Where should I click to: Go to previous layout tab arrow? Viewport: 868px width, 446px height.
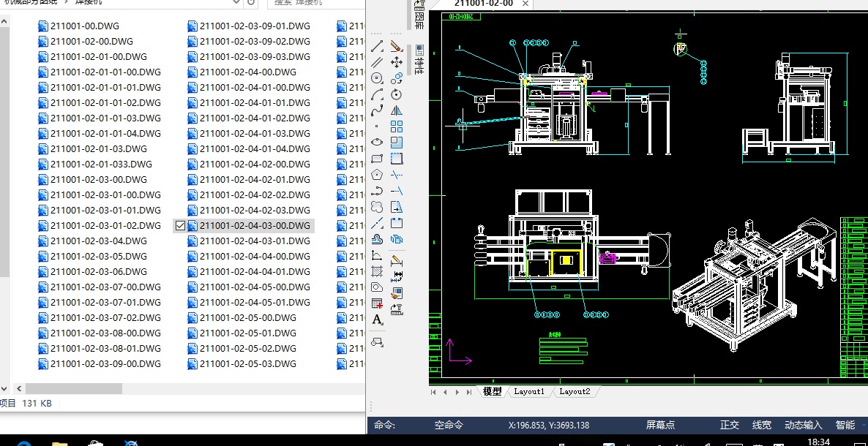tap(445, 392)
